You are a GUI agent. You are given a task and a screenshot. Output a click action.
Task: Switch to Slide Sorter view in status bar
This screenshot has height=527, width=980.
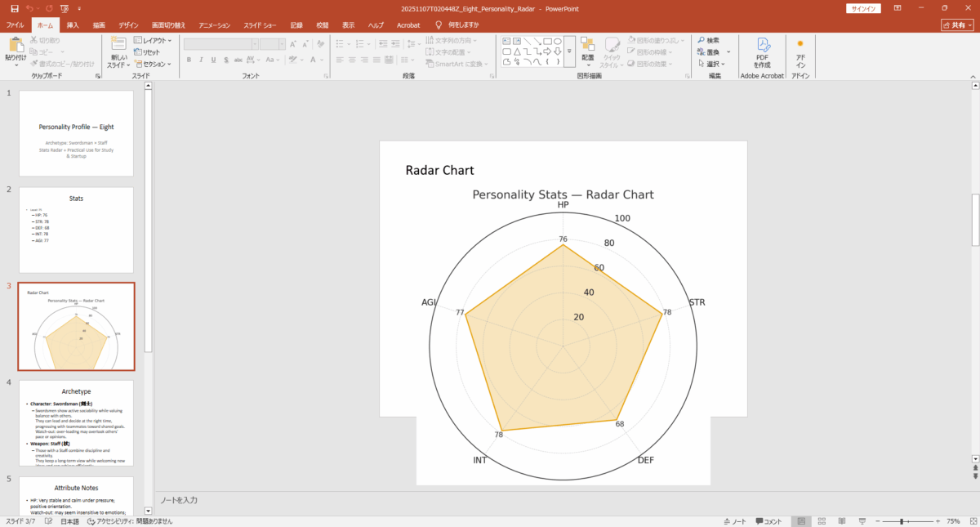point(821,520)
